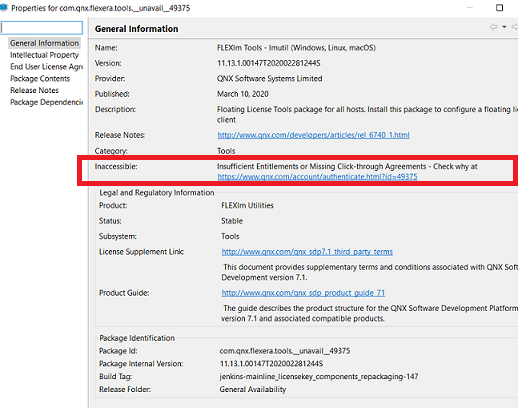The height and width of the screenshot is (408, 518).
Task: Open Release Notes in the sidebar
Action: click(34, 90)
